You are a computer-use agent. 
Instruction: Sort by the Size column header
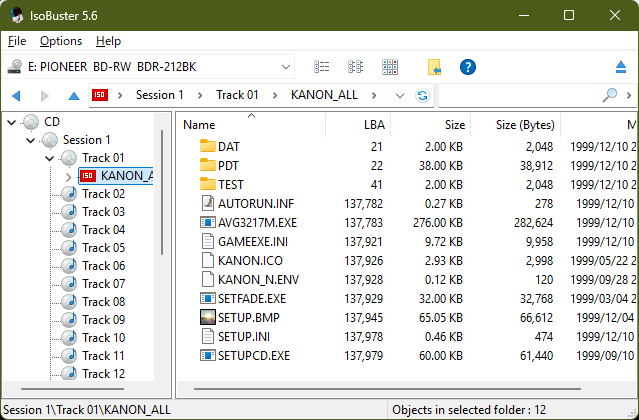(431, 125)
